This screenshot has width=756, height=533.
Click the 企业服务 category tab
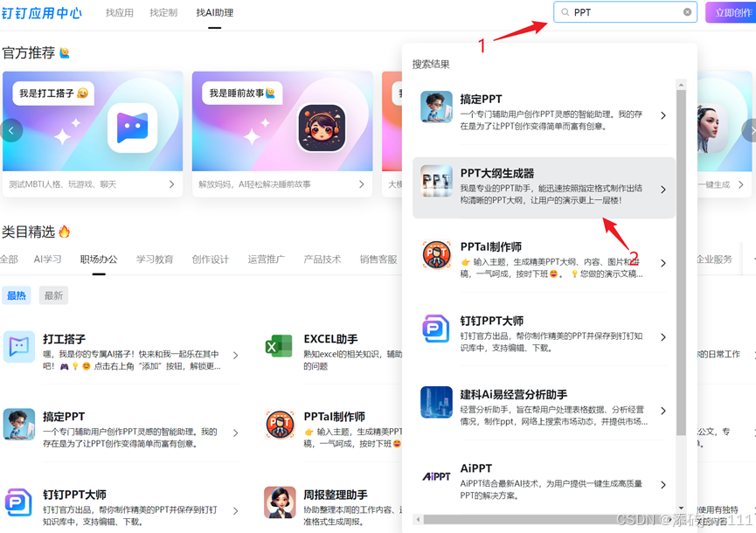(715, 260)
